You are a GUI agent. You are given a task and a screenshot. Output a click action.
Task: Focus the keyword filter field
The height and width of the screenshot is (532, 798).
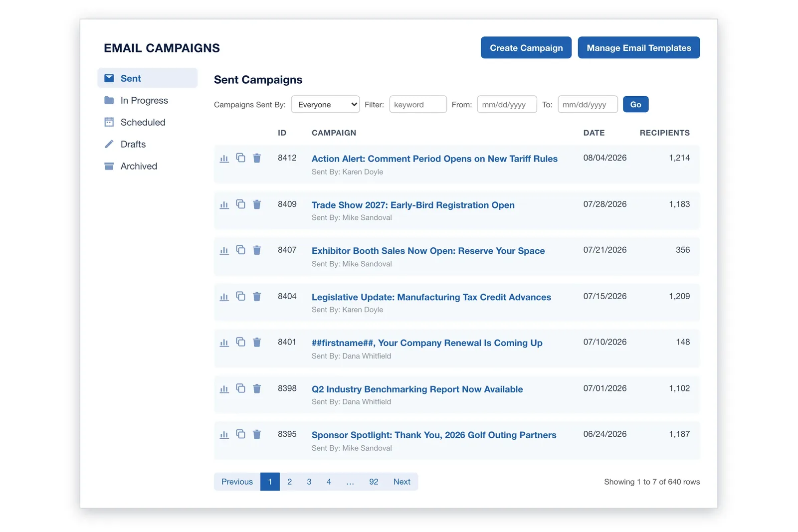click(418, 104)
